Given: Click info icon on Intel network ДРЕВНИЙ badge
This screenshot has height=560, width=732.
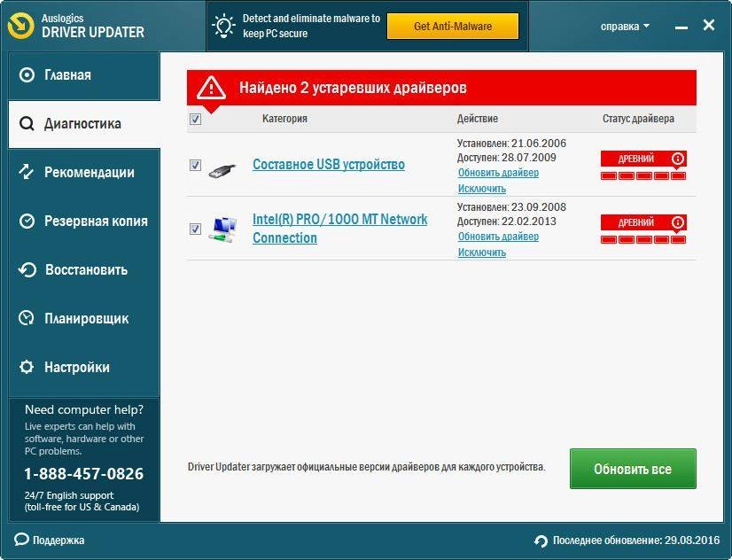Looking at the screenshot, I should [x=678, y=222].
